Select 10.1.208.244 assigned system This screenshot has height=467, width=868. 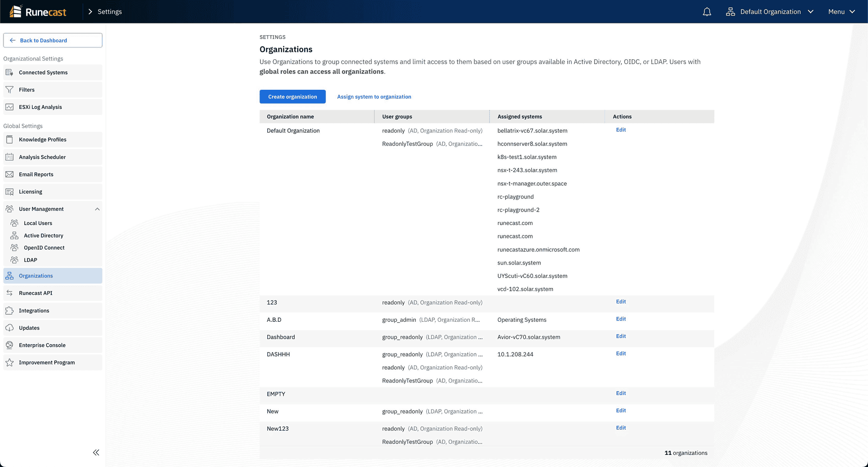point(515,354)
